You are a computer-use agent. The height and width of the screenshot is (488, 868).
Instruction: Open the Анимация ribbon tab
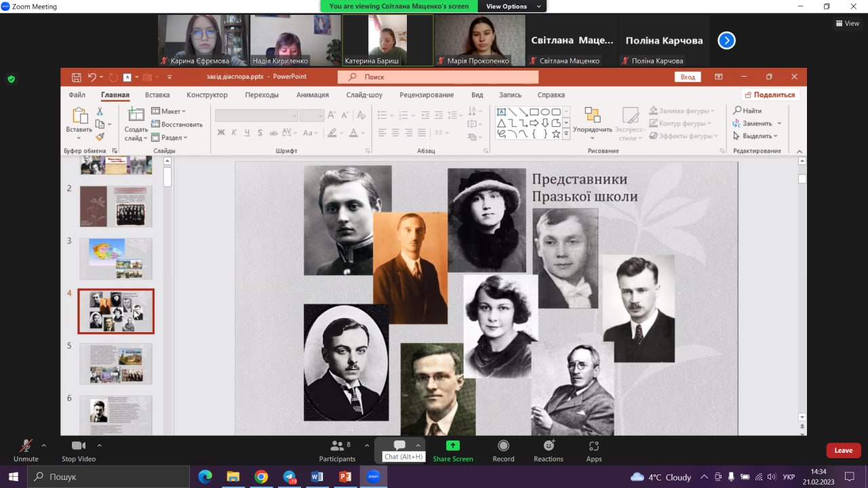(312, 95)
